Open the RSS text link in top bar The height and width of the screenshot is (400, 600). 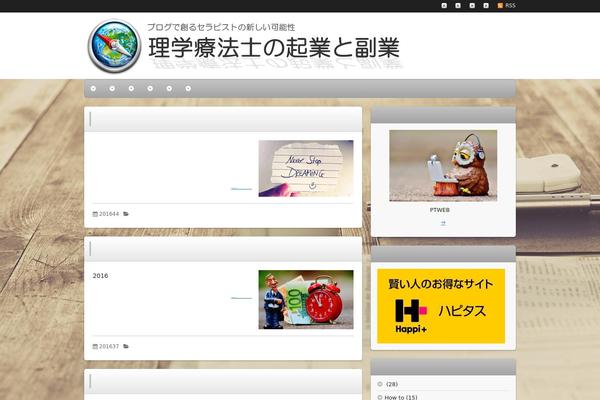[x=510, y=5]
